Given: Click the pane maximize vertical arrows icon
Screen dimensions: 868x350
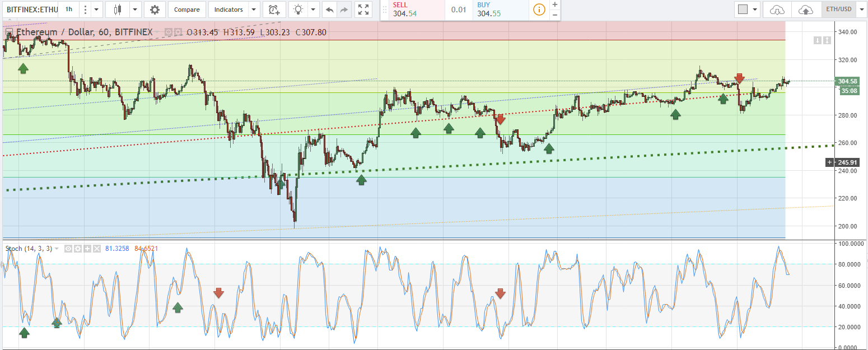Looking at the screenshot, I should [x=826, y=40].
